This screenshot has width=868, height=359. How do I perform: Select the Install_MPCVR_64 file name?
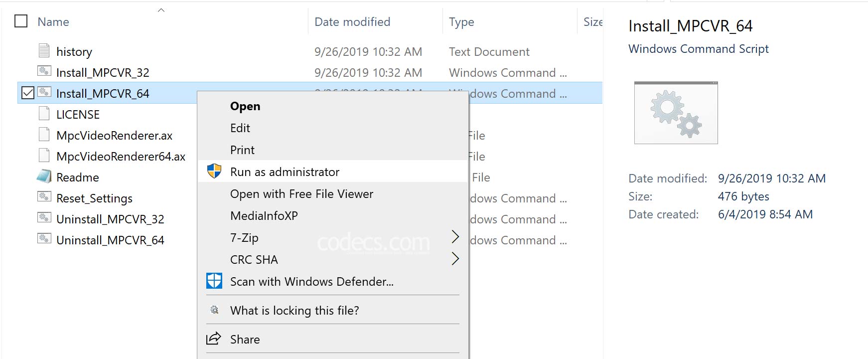(x=103, y=94)
